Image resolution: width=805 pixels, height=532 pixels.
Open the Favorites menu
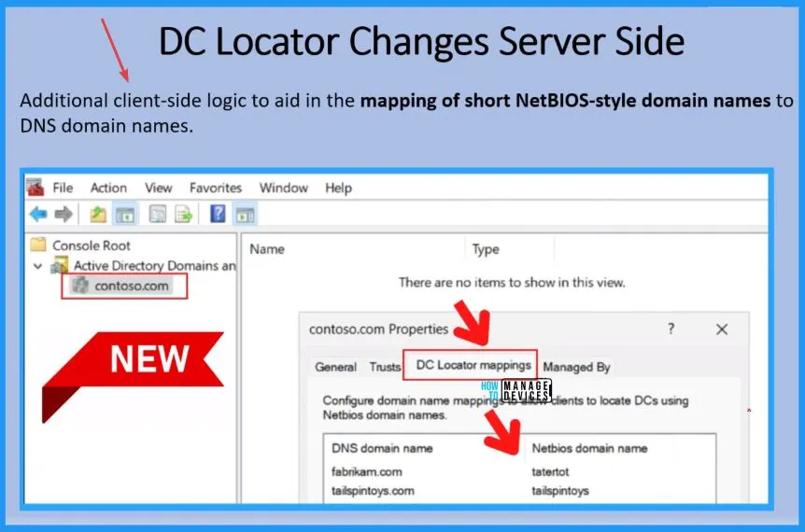pyautogui.click(x=216, y=188)
